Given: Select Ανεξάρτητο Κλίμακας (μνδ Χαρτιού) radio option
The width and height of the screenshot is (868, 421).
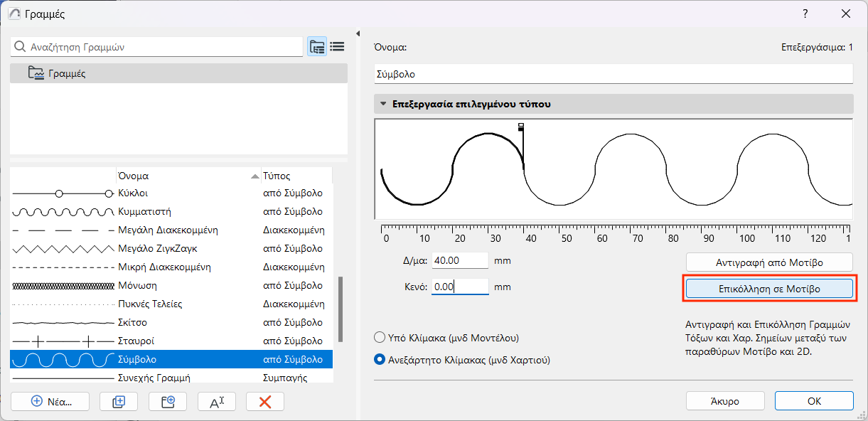Looking at the screenshot, I should click(380, 359).
